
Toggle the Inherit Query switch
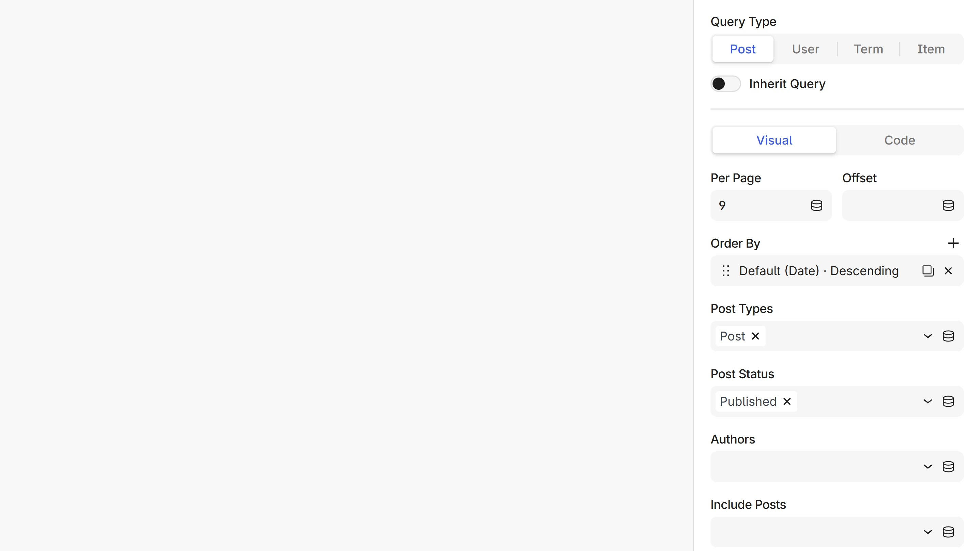pos(725,84)
